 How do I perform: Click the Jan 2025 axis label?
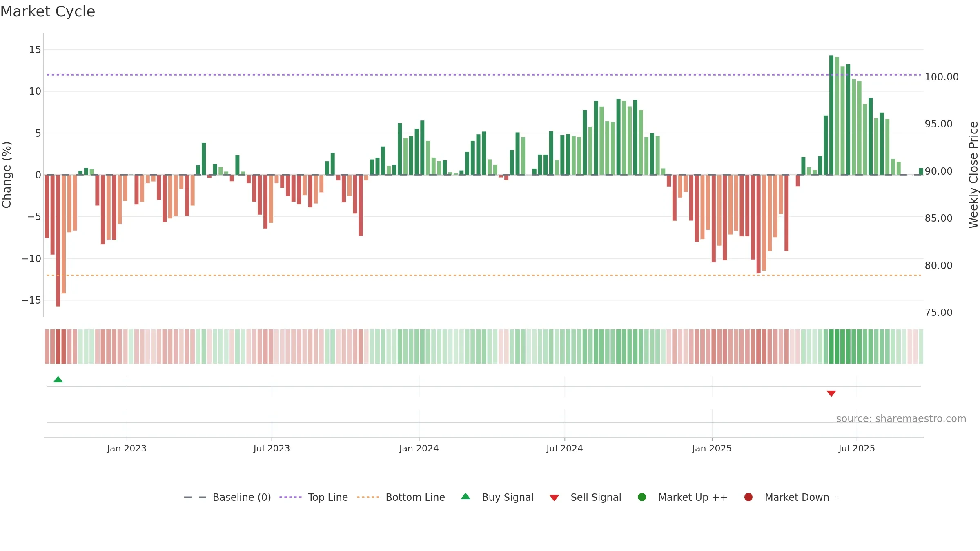click(x=712, y=449)
